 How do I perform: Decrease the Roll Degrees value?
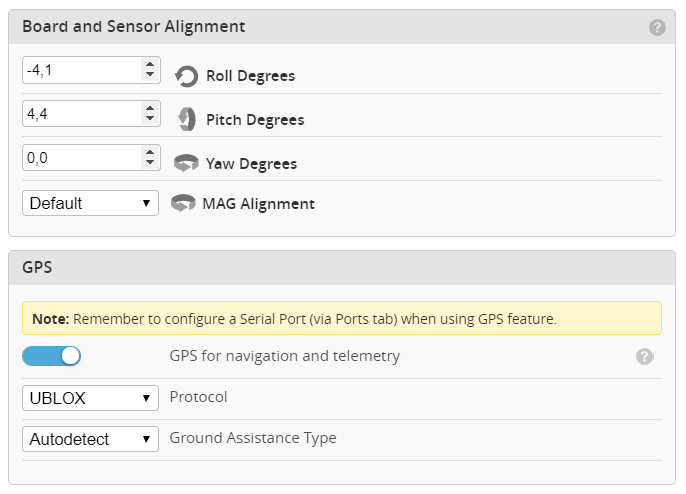click(150, 75)
